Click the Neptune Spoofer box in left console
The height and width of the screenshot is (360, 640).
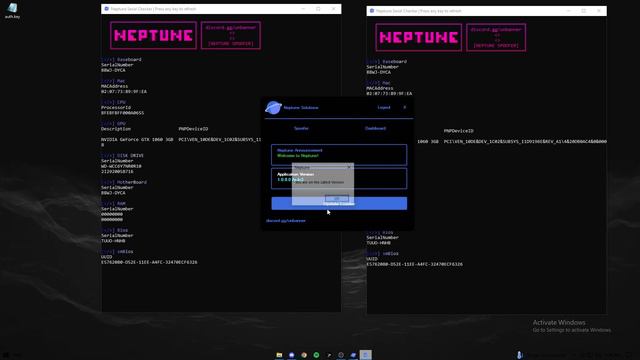[231, 36]
